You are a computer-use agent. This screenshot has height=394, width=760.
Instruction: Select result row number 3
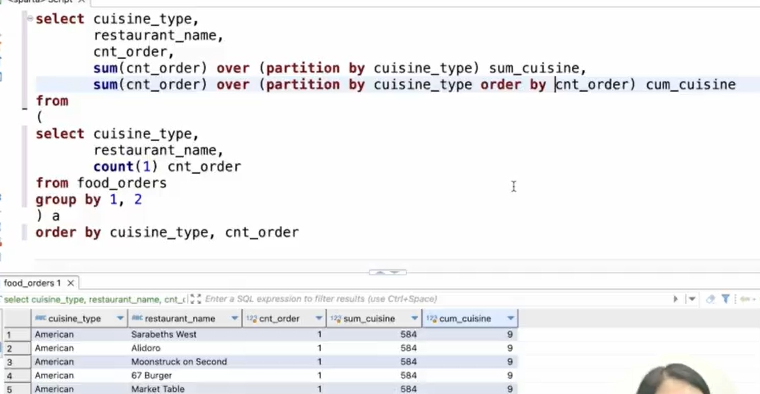pyautogui.click(x=16, y=362)
